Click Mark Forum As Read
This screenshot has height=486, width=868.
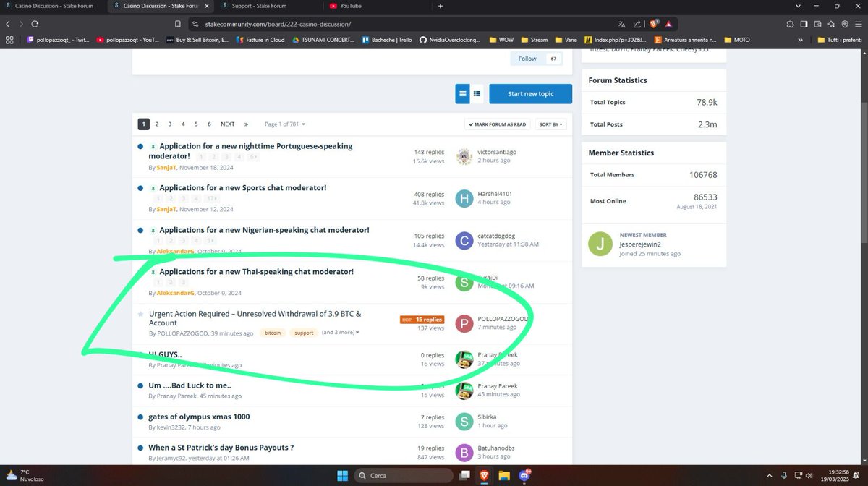(497, 124)
